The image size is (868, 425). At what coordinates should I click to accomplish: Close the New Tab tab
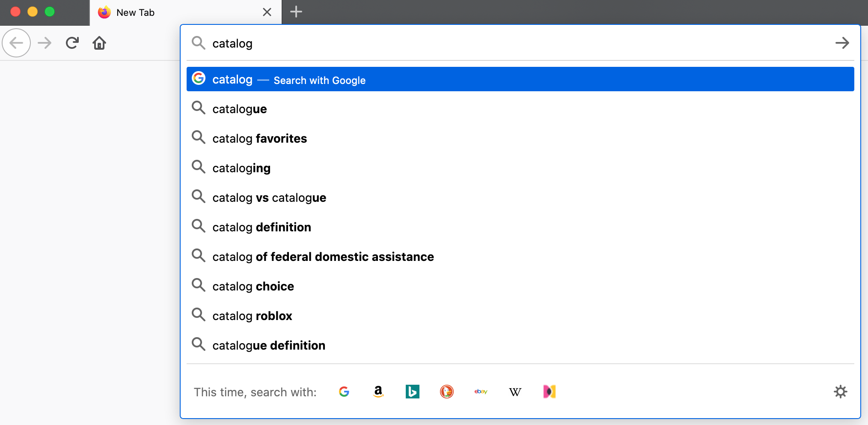click(267, 12)
